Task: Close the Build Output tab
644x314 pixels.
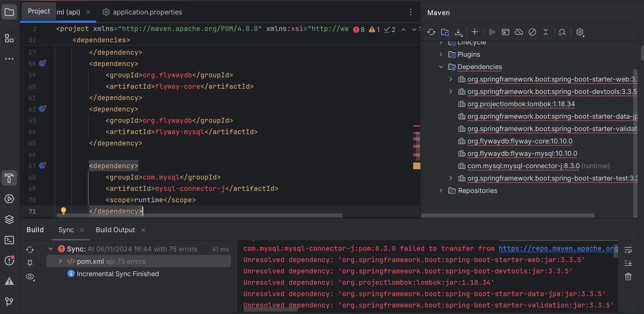Action: coord(143,230)
